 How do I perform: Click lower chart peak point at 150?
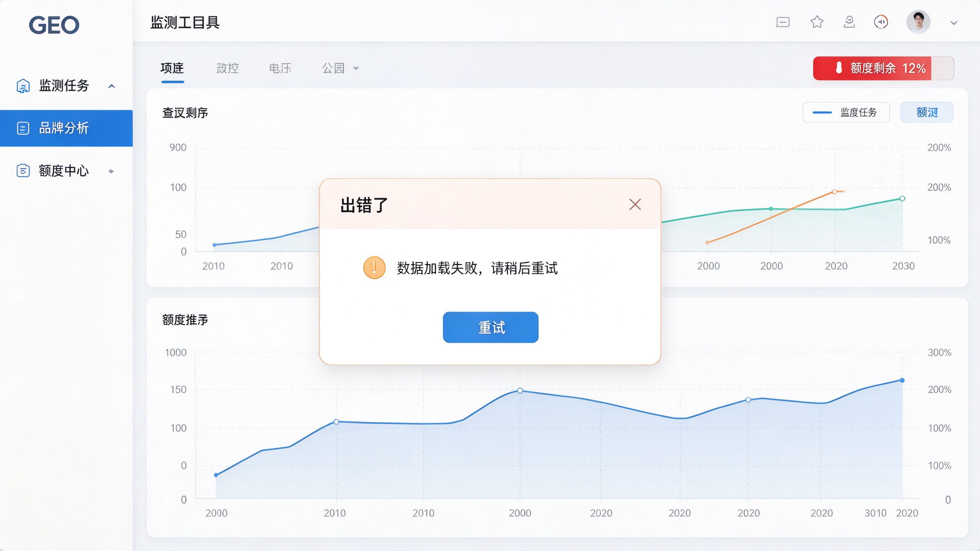pos(520,391)
